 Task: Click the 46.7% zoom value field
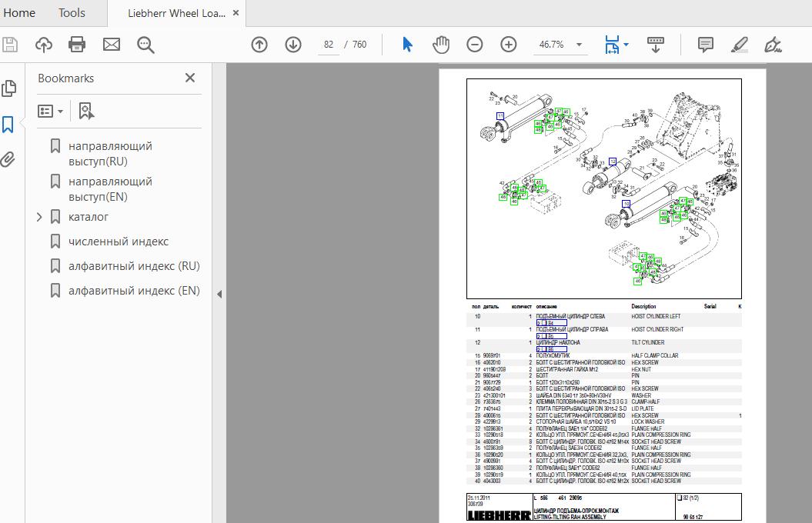point(552,45)
